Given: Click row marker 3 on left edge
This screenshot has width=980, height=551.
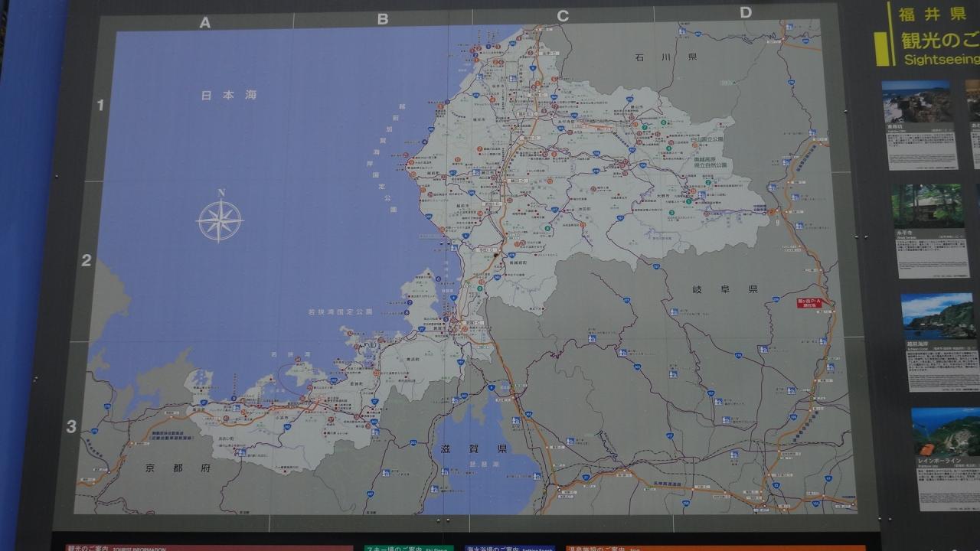Looking at the screenshot, I should click(x=71, y=426).
